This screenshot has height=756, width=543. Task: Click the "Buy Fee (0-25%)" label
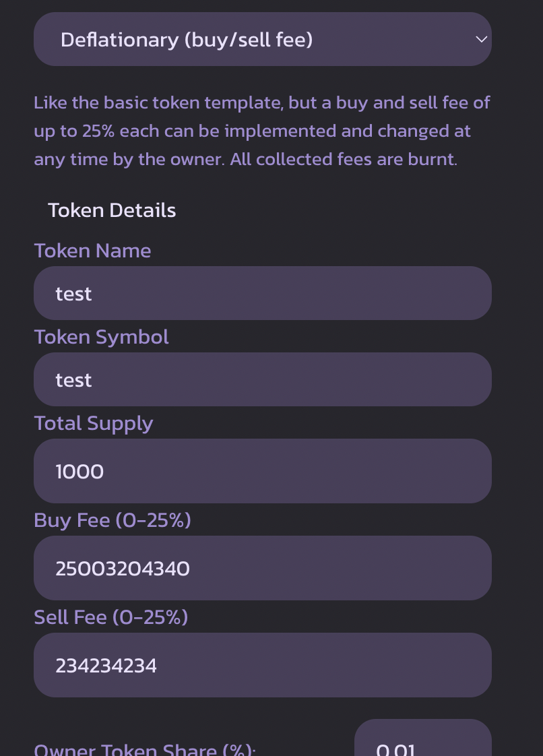[x=113, y=520]
